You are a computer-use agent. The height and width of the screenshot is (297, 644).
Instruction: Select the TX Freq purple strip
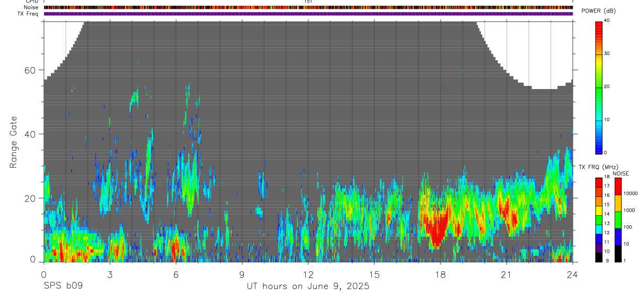tap(308, 14)
